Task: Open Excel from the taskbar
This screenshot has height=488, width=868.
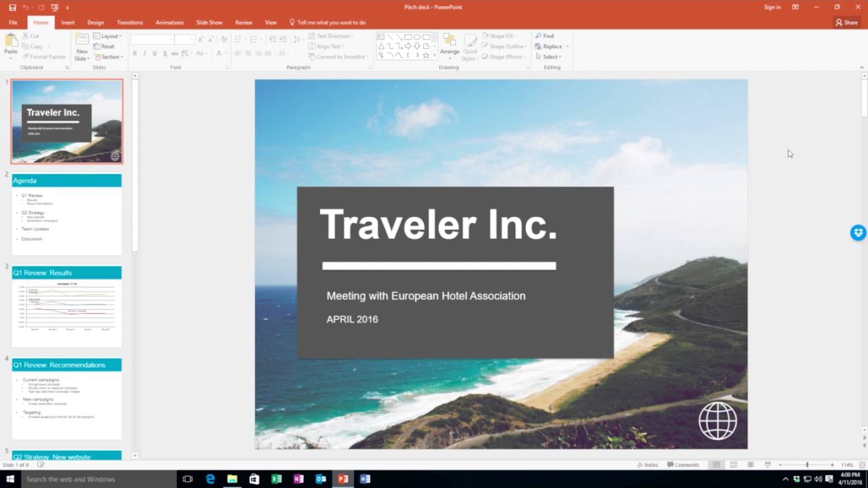Action: coord(276,479)
